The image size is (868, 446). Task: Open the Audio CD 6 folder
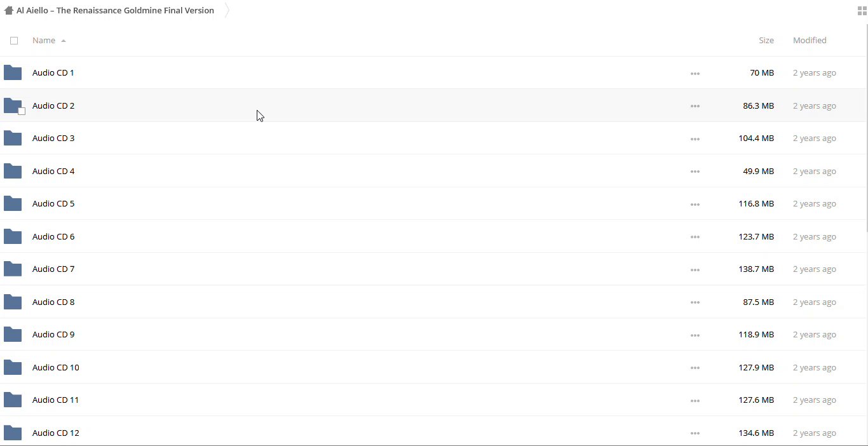pyautogui.click(x=53, y=236)
